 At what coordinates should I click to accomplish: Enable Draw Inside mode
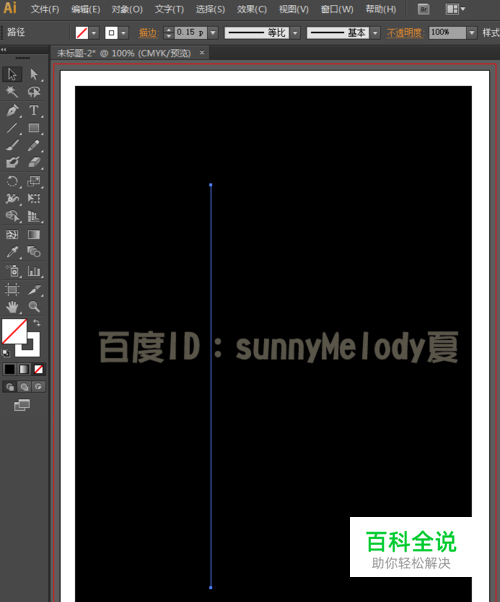[38, 387]
